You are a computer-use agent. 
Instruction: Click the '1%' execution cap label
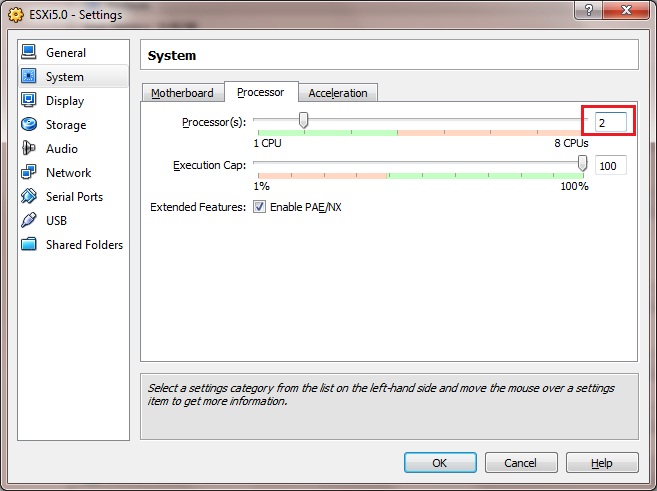tap(261, 186)
